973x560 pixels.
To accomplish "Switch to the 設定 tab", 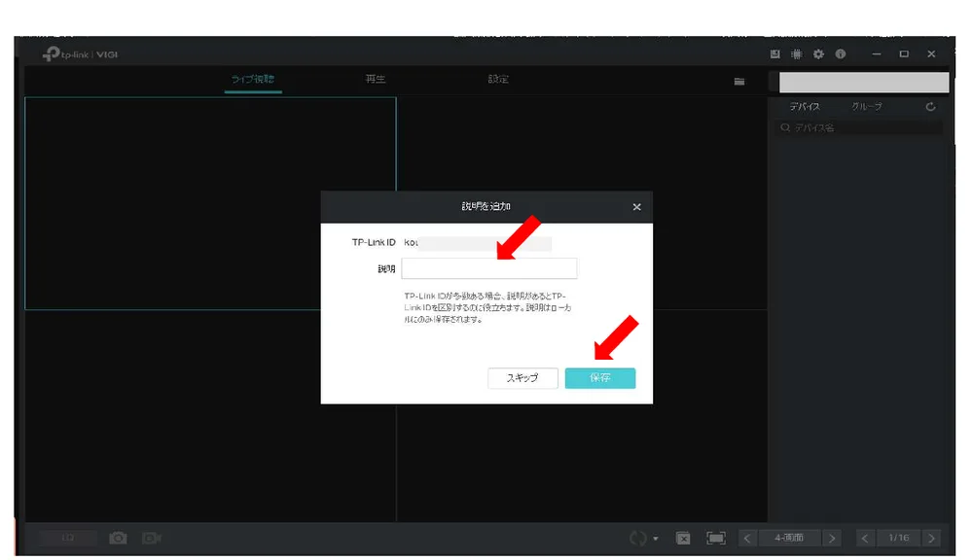I will [498, 80].
